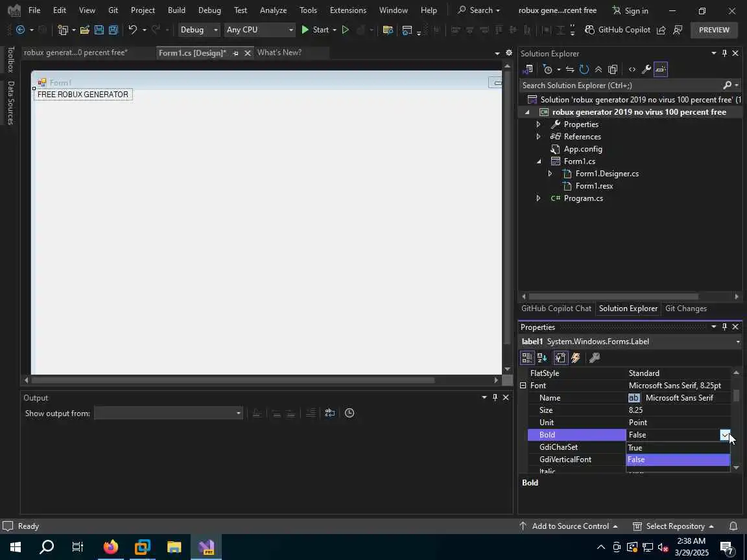Click the New Project toolbar icon

click(x=63, y=30)
